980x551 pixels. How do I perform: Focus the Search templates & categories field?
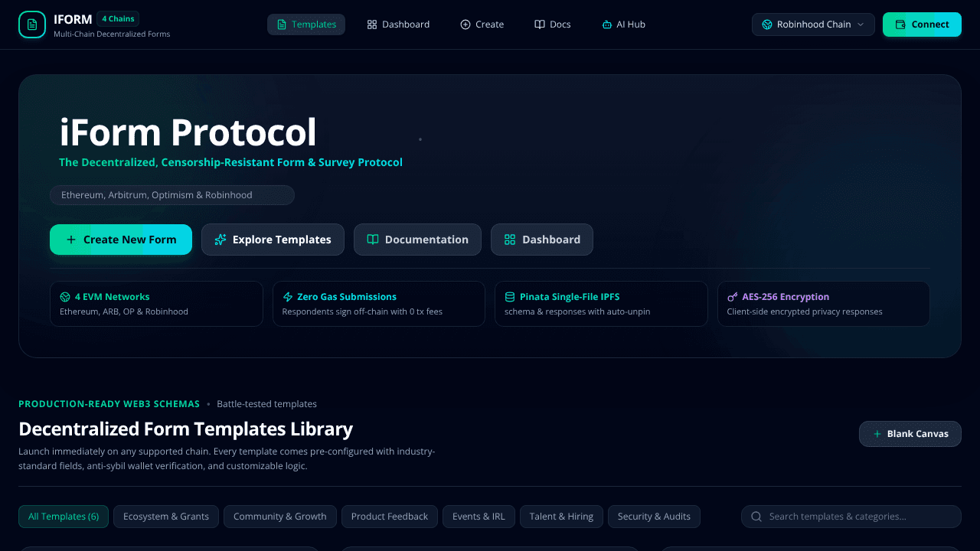(851, 517)
